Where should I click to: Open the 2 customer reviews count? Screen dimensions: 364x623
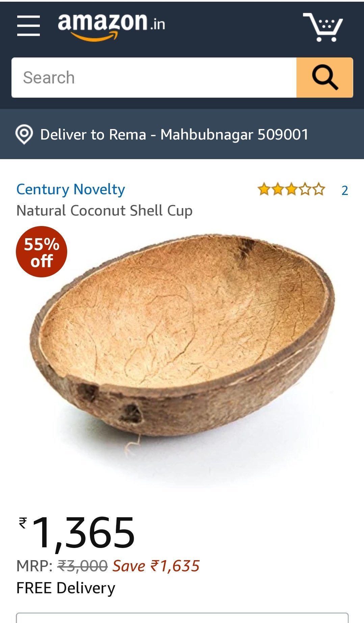[344, 190]
